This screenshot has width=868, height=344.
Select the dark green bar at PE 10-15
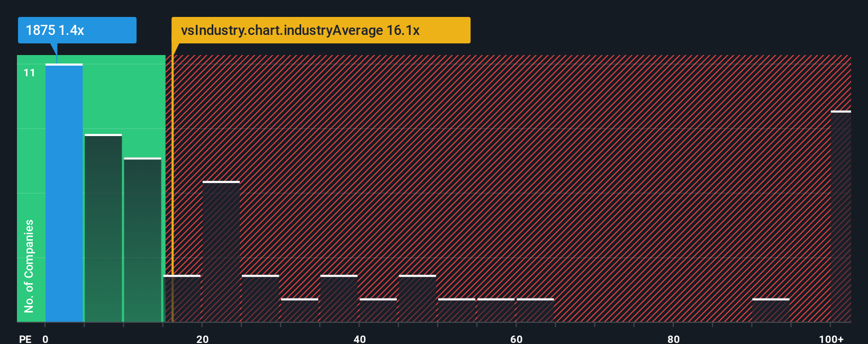coord(142,240)
